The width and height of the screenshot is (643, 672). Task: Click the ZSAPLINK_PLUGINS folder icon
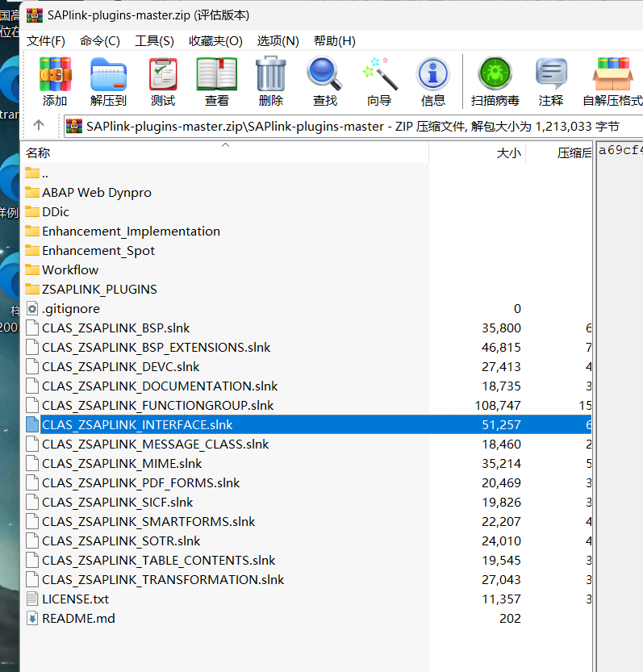32,289
